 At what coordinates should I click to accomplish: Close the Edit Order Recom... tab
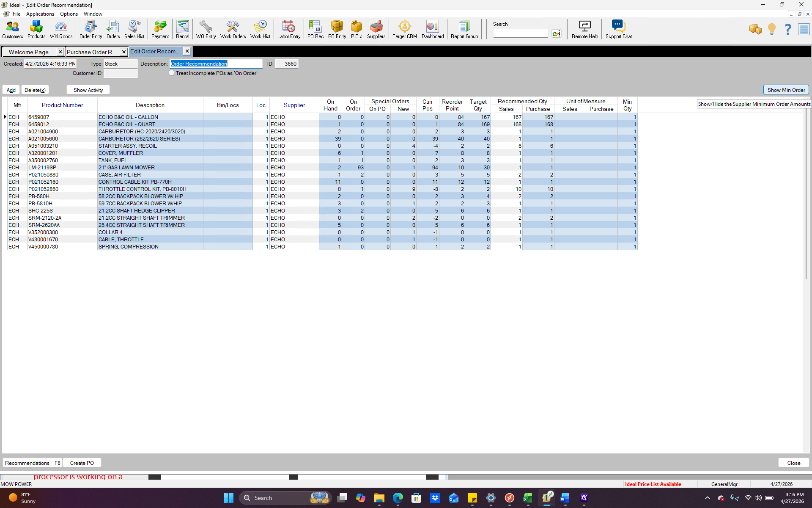pos(187,51)
